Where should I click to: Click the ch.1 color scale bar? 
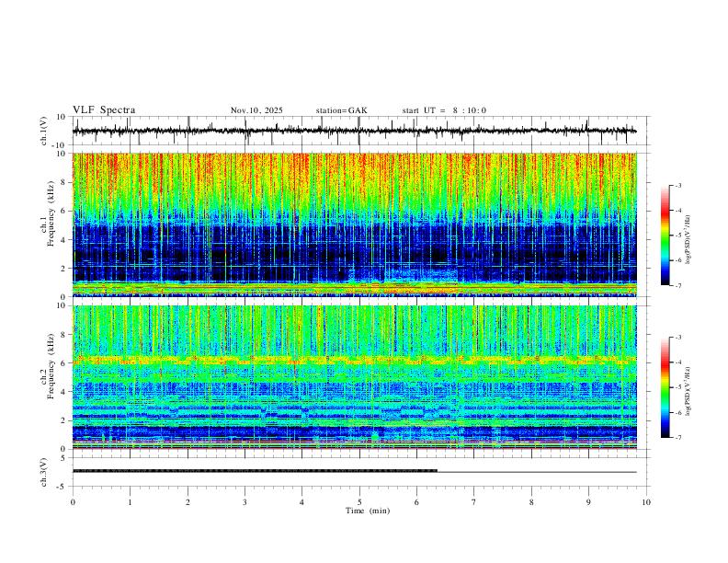point(665,236)
